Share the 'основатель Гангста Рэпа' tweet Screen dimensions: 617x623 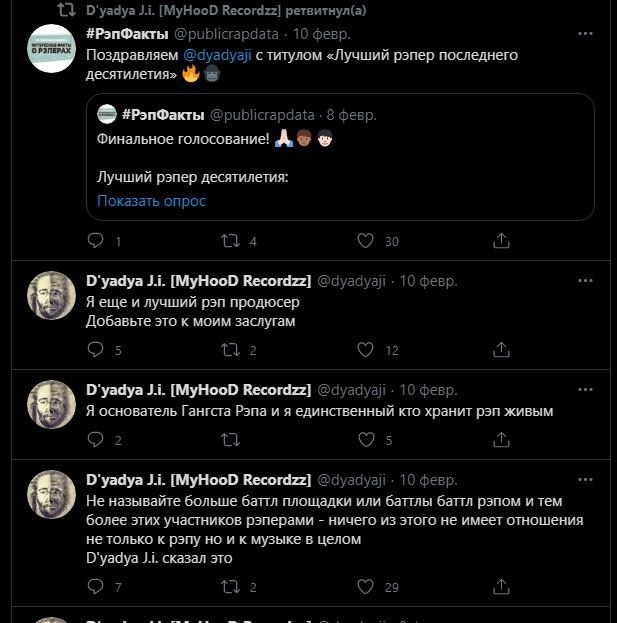(x=499, y=440)
